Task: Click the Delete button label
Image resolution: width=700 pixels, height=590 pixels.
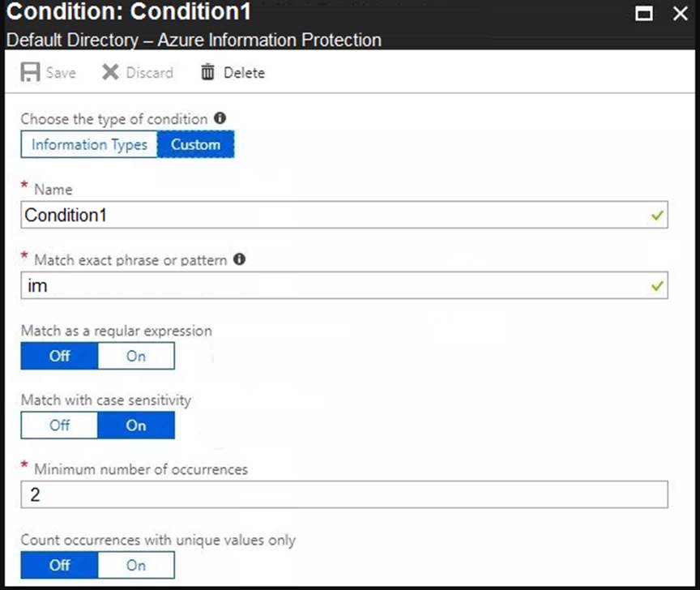Action: click(244, 73)
